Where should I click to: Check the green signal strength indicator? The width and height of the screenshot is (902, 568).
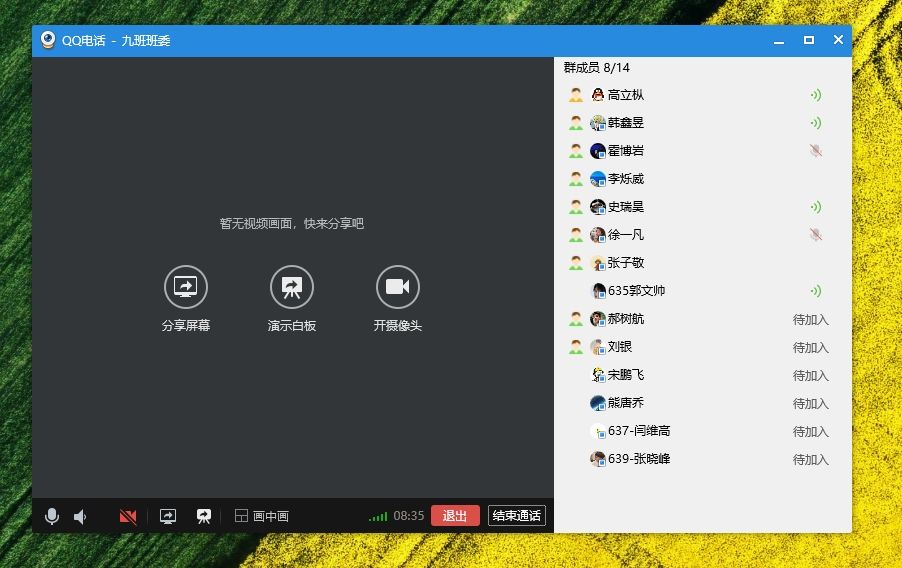377,516
